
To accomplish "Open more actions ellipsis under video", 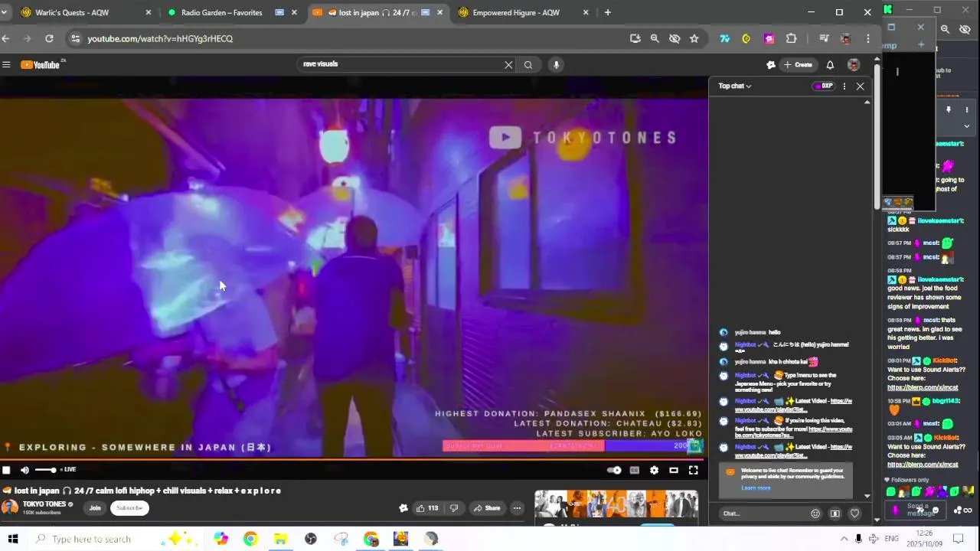I will click(x=517, y=508).
